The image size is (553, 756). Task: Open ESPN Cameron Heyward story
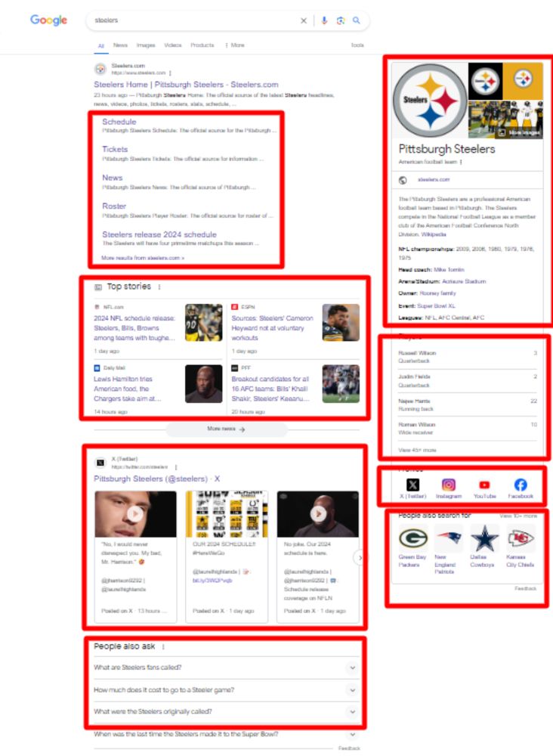272,328
